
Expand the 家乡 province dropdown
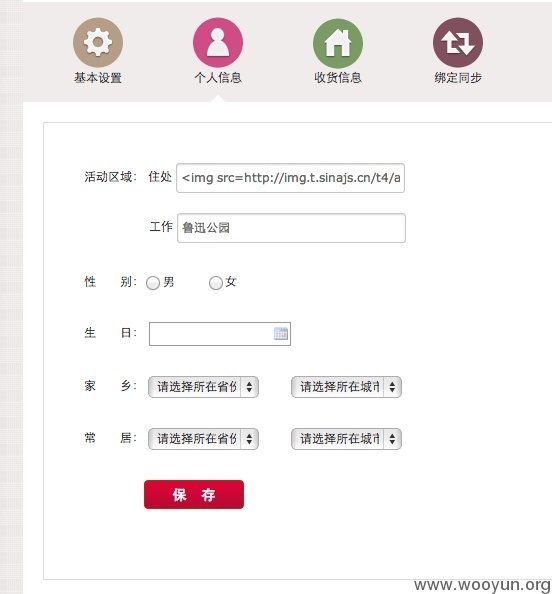[203, 387]
